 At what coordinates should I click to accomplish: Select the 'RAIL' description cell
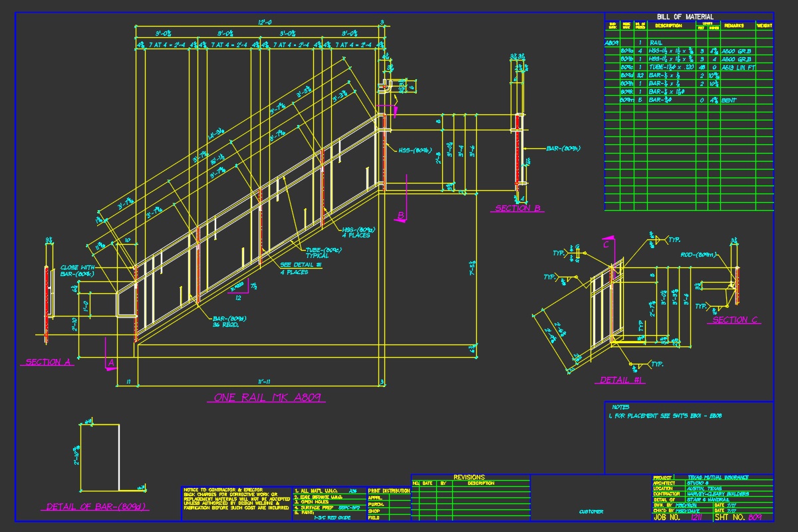click(x=656, y=43)
